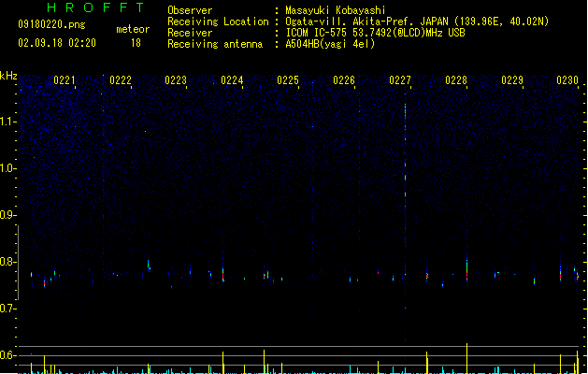
Task: Click the A504HB(yagi 4el) antenna value
Action: click(330, 44)
